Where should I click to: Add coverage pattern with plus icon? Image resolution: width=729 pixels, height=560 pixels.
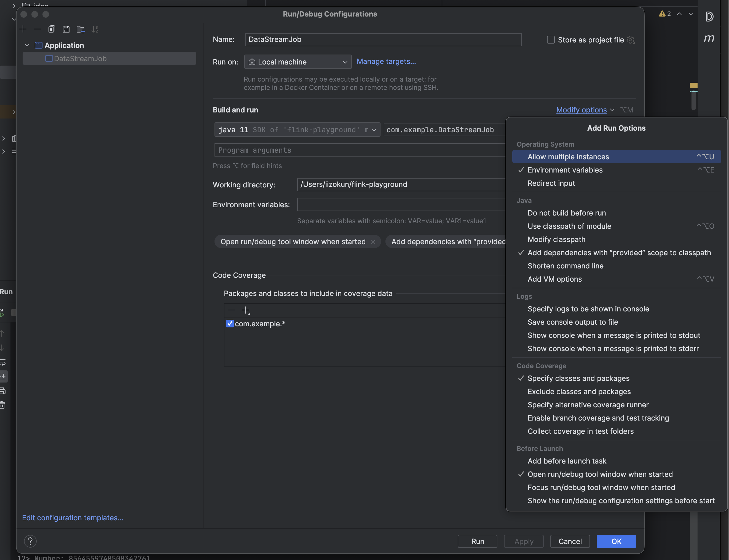click(246, 310)
